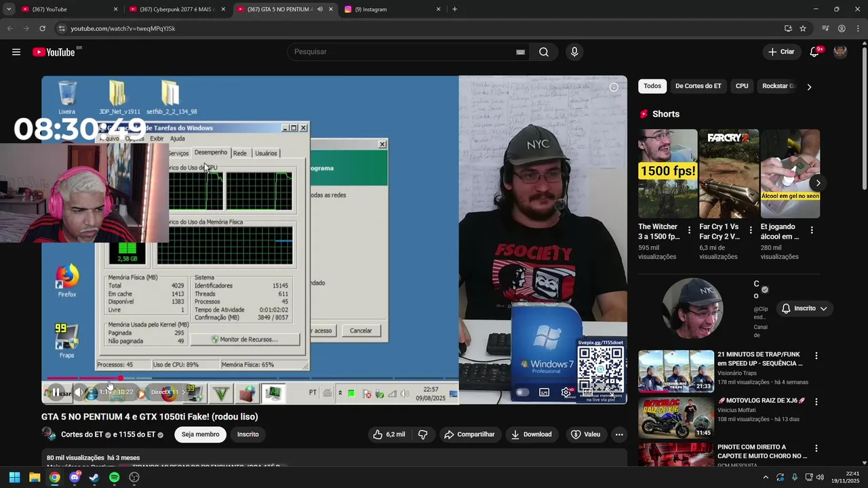Open the Windows Start menu
The height and width of the screenshot is (488, 868).
coord(14,477)
